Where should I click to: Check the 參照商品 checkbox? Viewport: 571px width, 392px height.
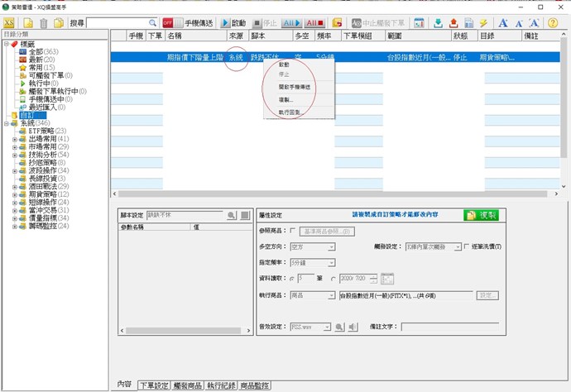pyautogui.click(x=292, y=231)
